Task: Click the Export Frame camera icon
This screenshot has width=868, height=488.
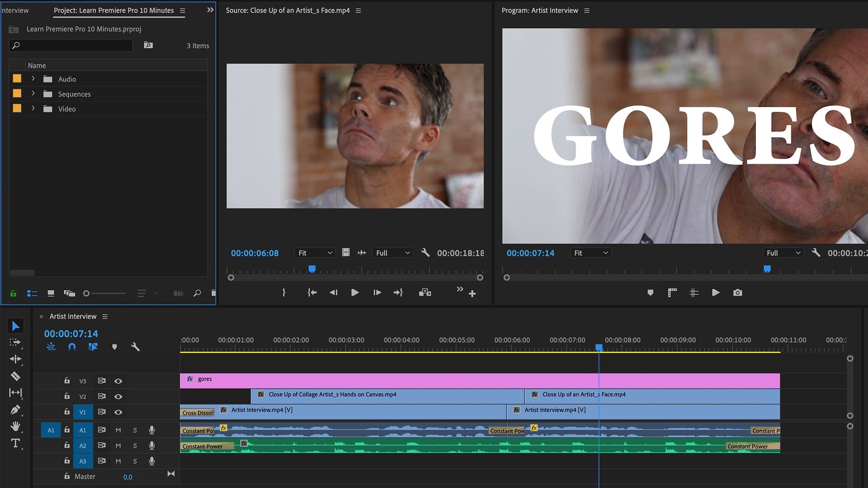Action: 738,292
